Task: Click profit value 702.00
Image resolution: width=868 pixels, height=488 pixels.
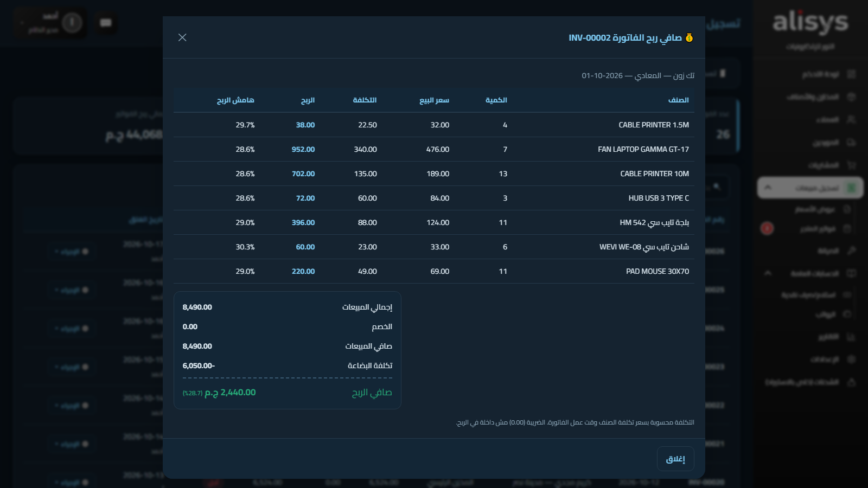Action: [303, 174]
